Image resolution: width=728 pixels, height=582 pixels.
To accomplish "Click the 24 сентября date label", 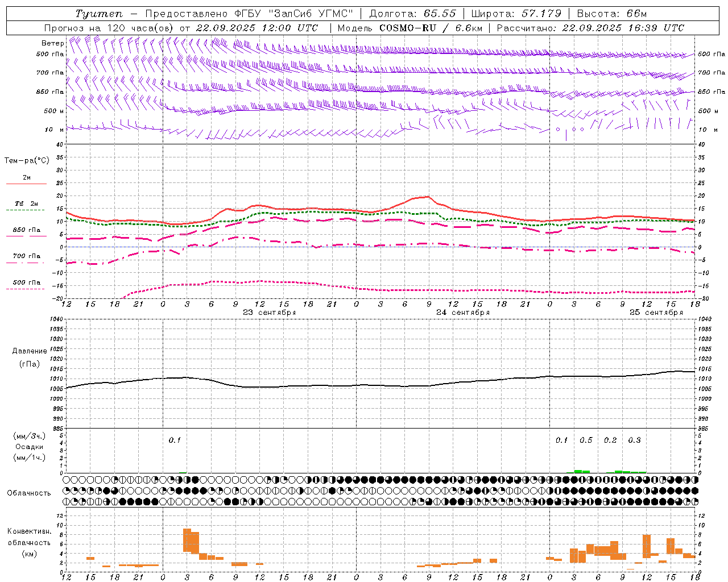I will click(463, 313).
